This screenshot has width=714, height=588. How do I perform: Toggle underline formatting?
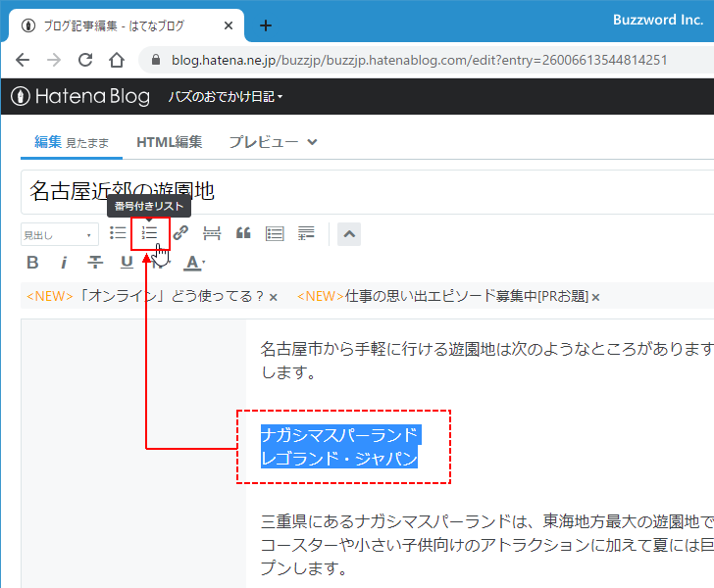click(127, 263)
